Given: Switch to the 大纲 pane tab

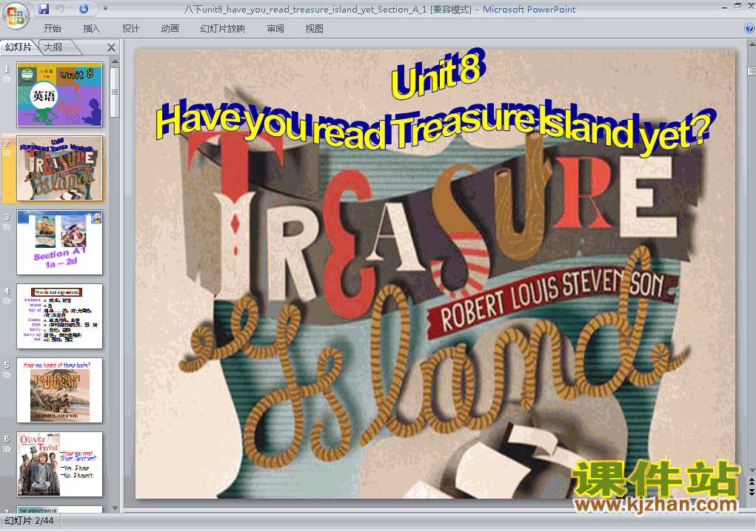Looking at the screenshot, I should 53,47.
